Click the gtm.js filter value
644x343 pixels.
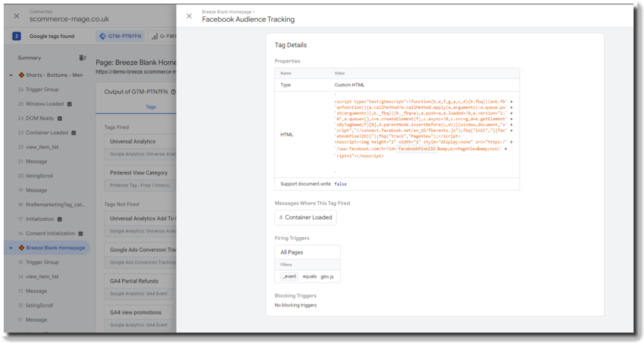click(327, 277)
